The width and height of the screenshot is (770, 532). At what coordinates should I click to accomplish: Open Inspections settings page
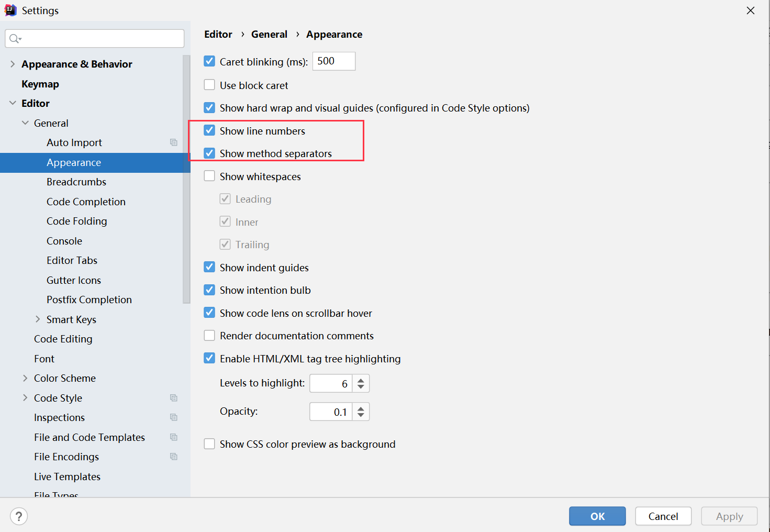pyautogui.click(x=59, y=417)
